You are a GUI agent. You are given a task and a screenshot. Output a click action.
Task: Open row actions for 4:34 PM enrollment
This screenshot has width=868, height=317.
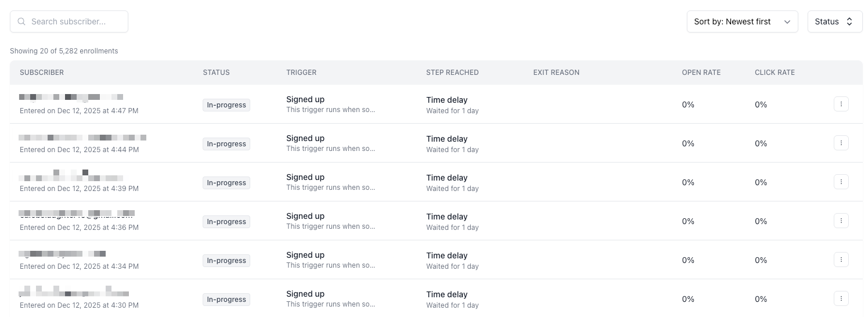pos(841,260)
